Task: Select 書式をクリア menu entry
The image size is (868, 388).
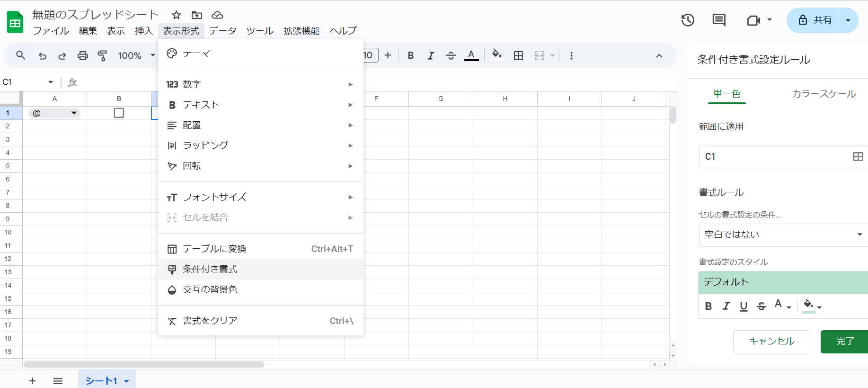Action: click(x=260, y=321)
